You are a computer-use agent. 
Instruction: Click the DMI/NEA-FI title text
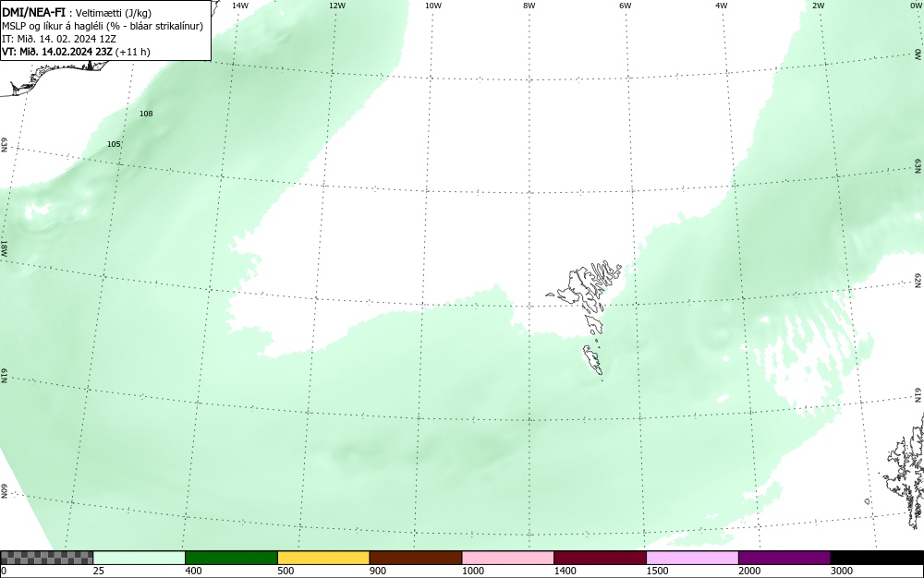33,12
